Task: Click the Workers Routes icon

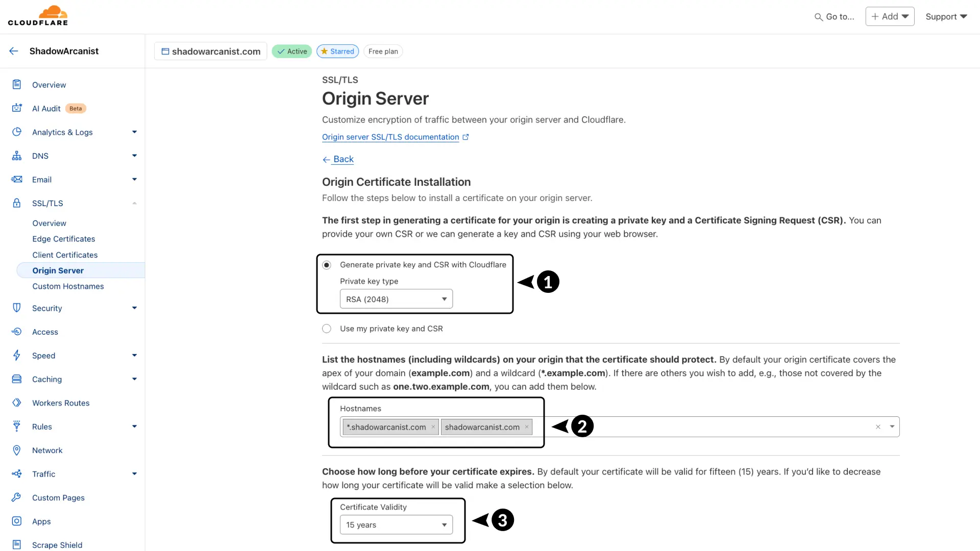Action: tap(17, 403)
